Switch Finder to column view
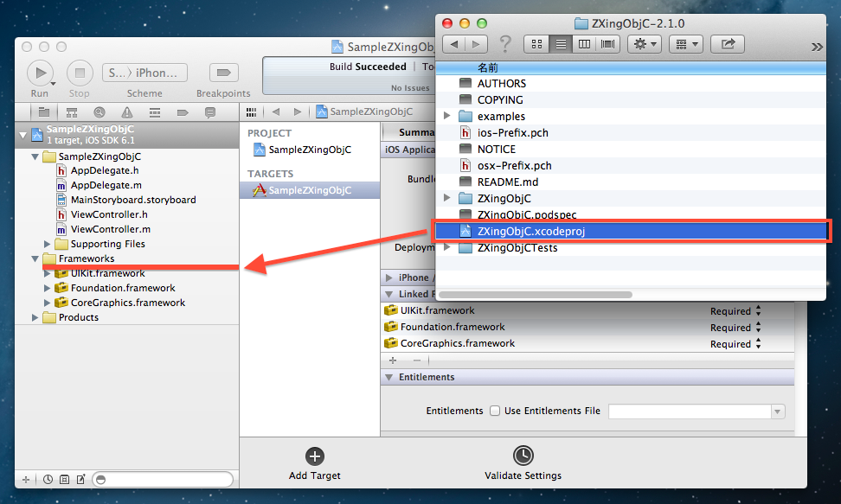This screenshot has width=841, height=504. pos(584,44)
